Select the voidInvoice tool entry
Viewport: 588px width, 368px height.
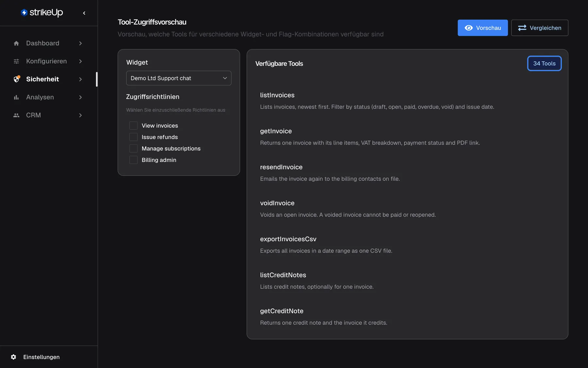coord(407,209)
